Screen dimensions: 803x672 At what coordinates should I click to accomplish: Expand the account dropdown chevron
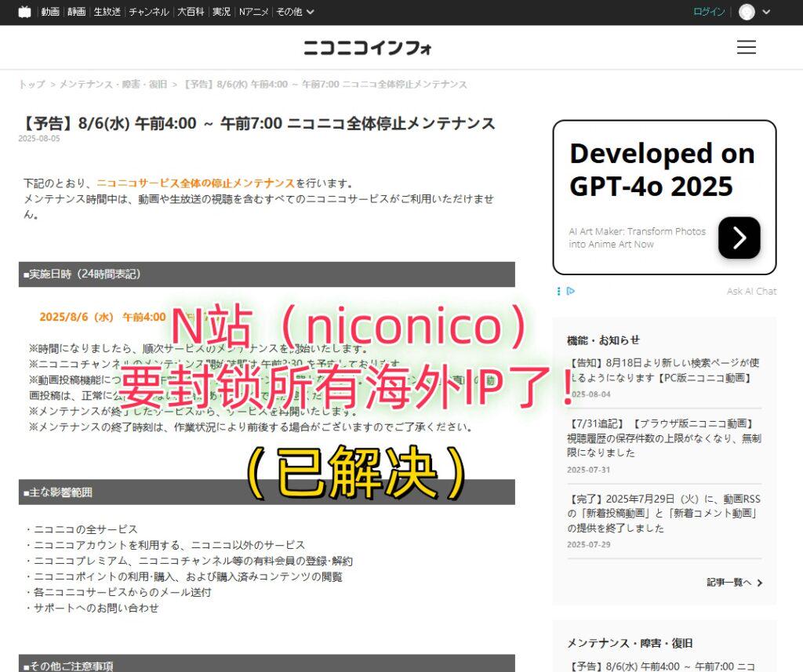click(x=766, y=12)
